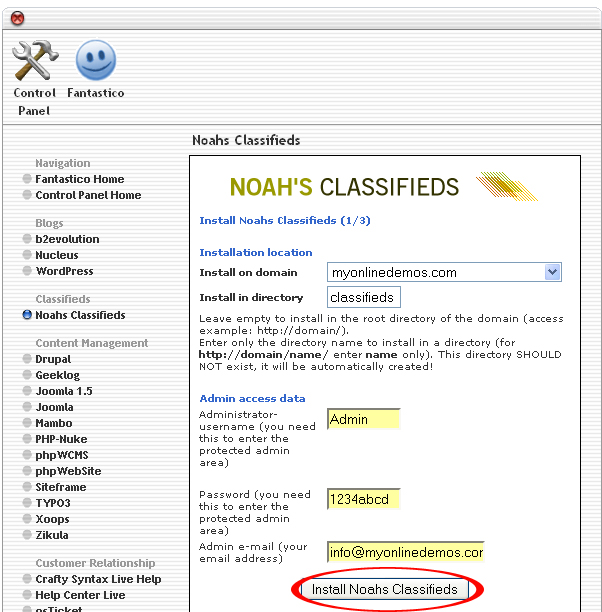The width and height of the screenshot is (602, 612).
Task: Open phpWCMS installer
Action: [x=62, y=455]
